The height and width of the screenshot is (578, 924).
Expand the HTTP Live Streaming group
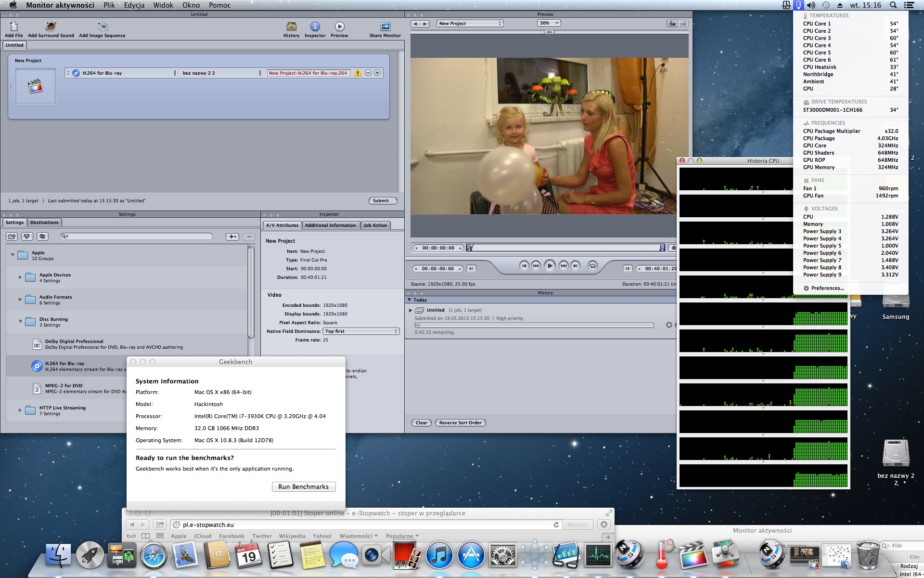click(20, 410)
